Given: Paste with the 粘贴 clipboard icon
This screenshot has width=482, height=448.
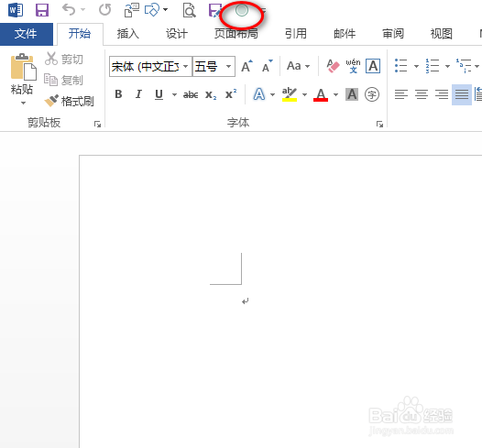Looking at the screenshot, I should tap(23, 67).
